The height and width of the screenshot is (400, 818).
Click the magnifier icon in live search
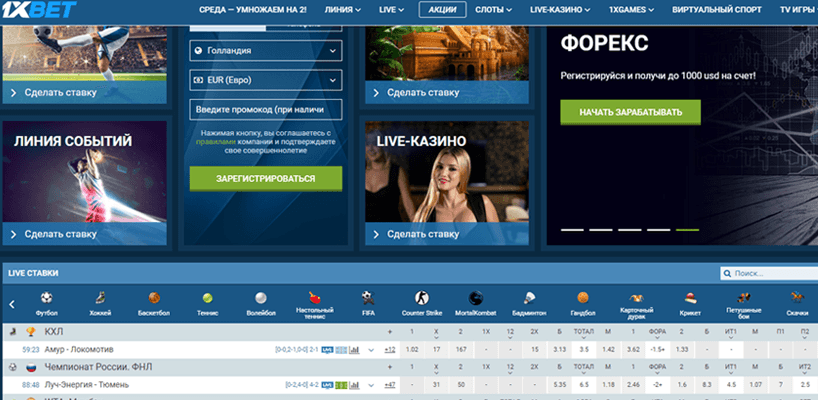click(x=727, y=273)
